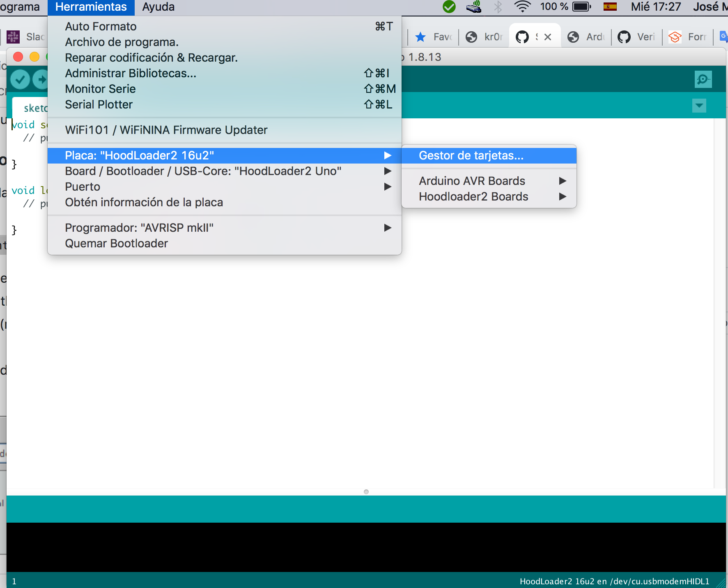Click the green checkmark status icon in menu bar
Viewport: 728px width, 588px height.
click(x=449, y=7)
